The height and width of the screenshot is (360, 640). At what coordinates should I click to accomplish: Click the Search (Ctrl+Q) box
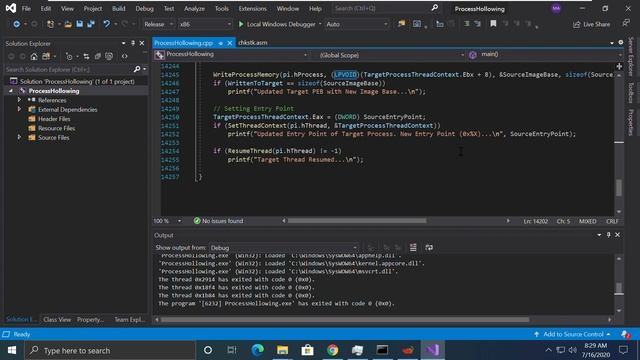386,8
